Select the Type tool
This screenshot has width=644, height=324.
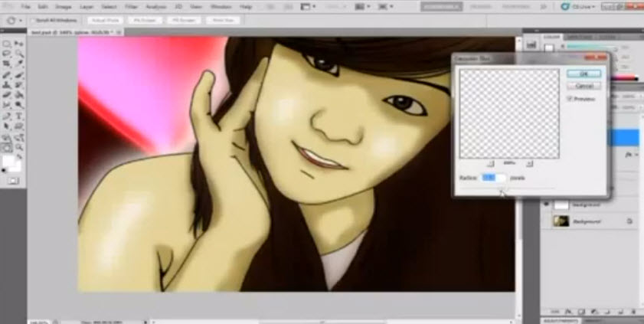(x=19, y=116)
